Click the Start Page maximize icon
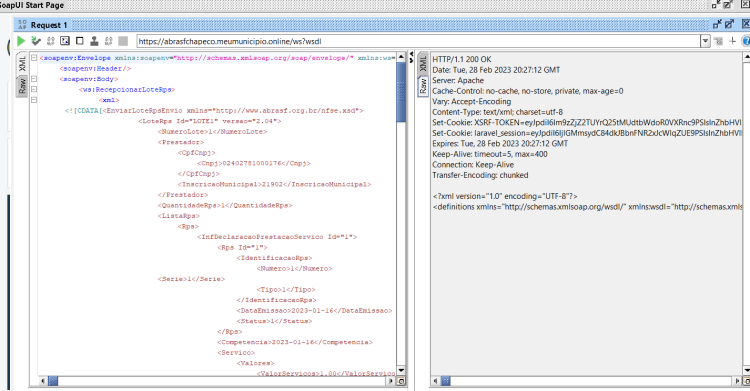750x391 pixels. point(728,4)
